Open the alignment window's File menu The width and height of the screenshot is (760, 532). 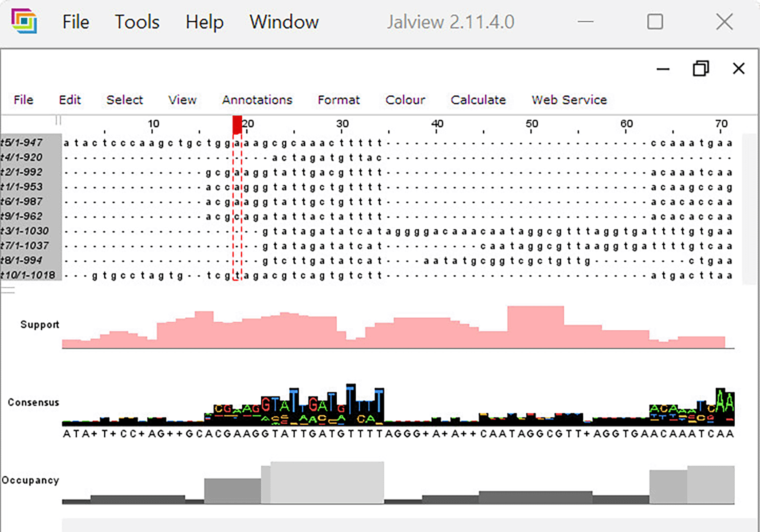tap(24, 100)
